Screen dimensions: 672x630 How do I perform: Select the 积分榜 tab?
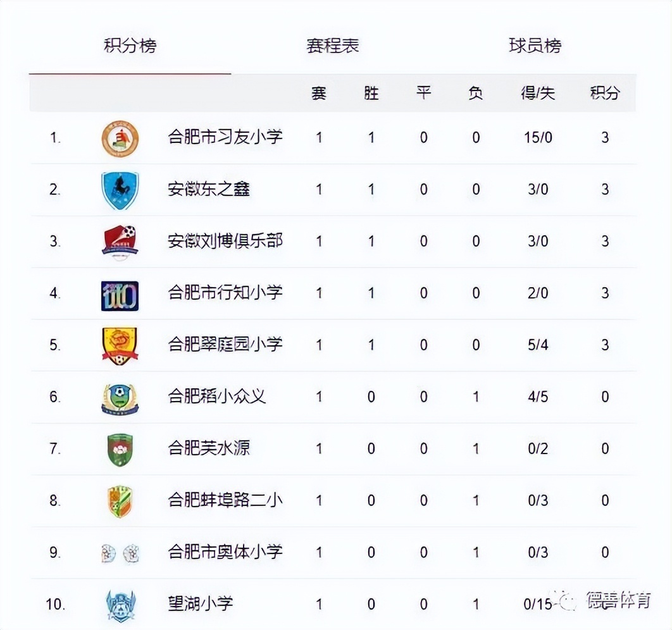click(130, 46)
